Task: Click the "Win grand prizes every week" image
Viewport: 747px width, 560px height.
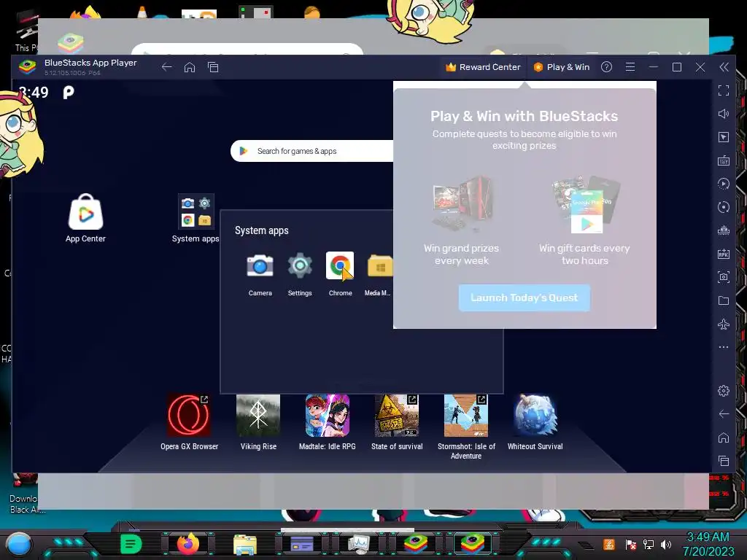Action: point(462,203)
